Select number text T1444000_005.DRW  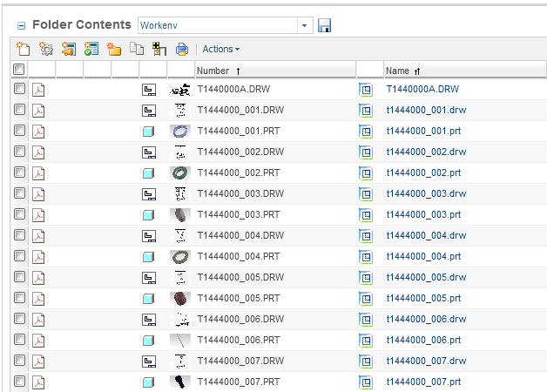240,277
